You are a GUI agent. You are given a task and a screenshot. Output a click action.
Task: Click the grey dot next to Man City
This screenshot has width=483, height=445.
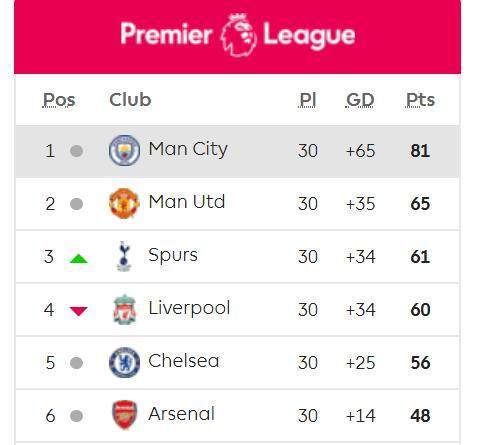(76, 151)
